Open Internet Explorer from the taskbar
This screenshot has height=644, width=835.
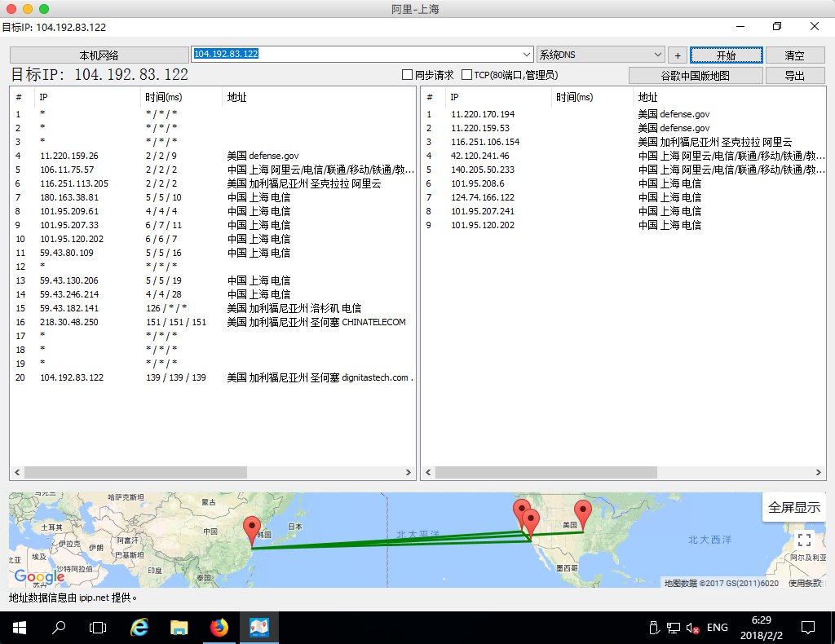point(139,627)
